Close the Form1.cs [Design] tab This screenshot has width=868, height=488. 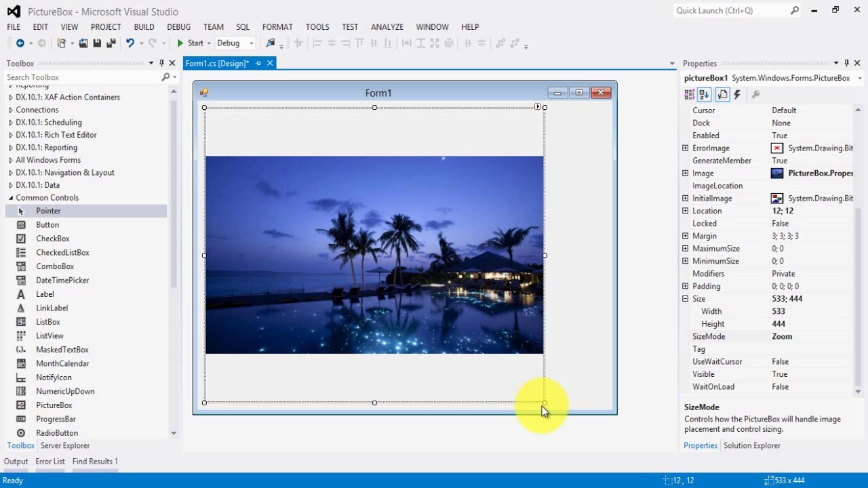coord(269,63)
